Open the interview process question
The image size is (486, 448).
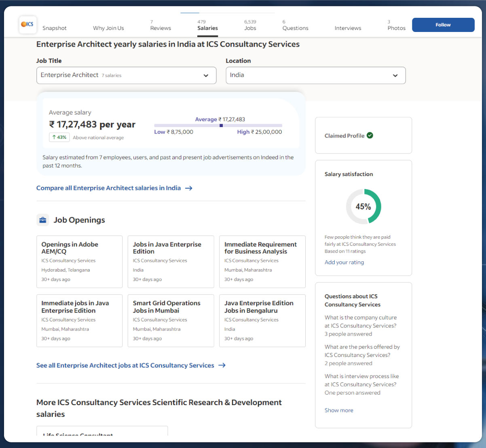(362, 380)
